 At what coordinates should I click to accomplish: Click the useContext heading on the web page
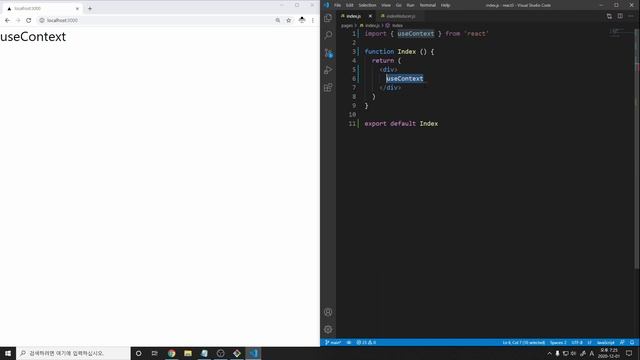coord(33,37)
